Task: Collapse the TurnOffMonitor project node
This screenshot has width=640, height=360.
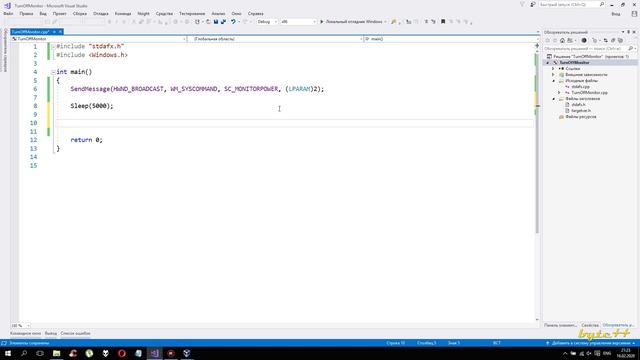Action: click(548, 62)
